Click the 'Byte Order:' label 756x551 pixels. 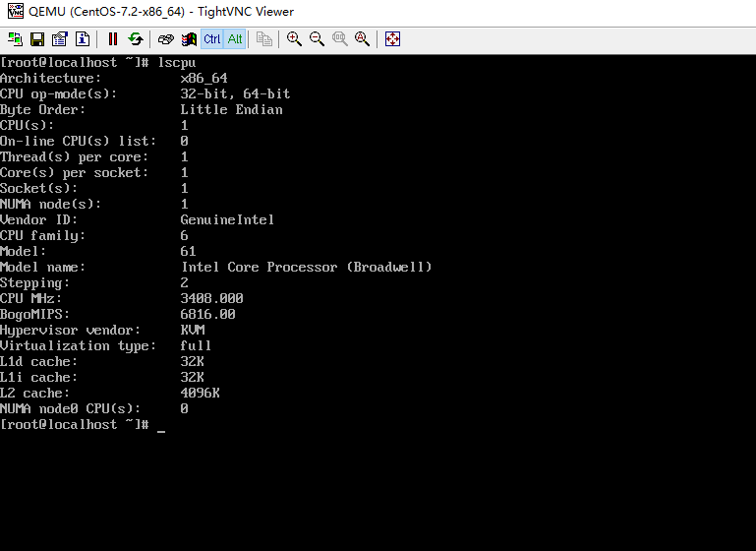click(42, 109)
